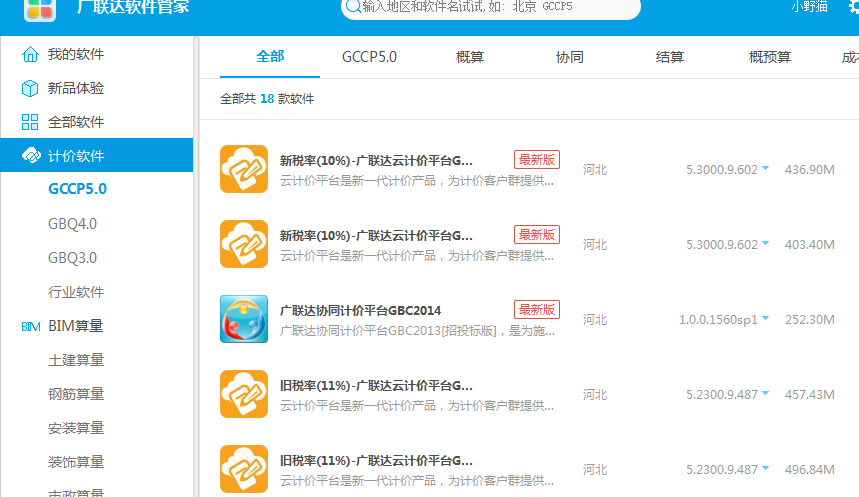Switch to the 全部 tab
859x497 pixels.
pyautogui.click(x=270, y=56)
